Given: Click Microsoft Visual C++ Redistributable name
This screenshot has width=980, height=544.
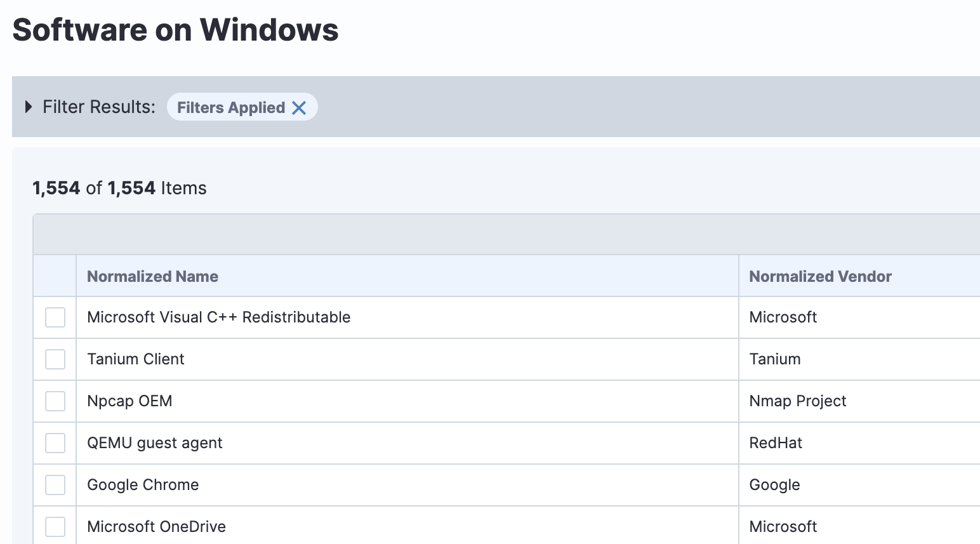Looking at the screenshot, I should [x=218, y=317].
